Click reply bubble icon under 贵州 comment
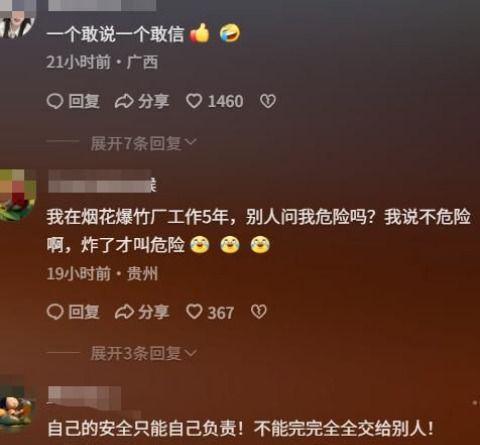The width and height of the screenshot is (480, 445). point(55,312)
